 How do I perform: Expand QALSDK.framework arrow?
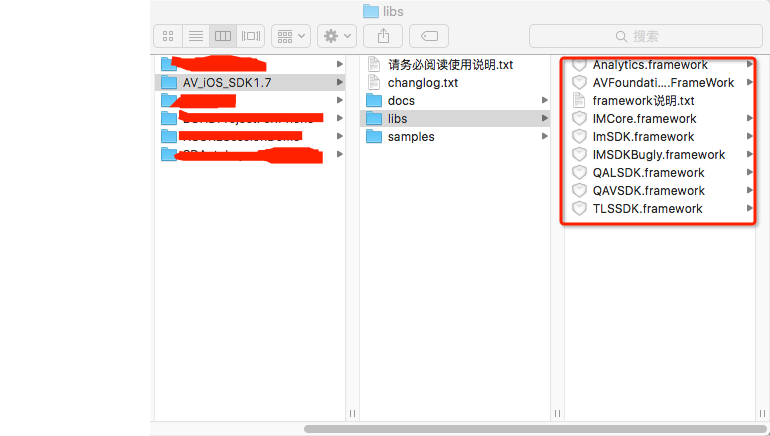coord(750,172)
